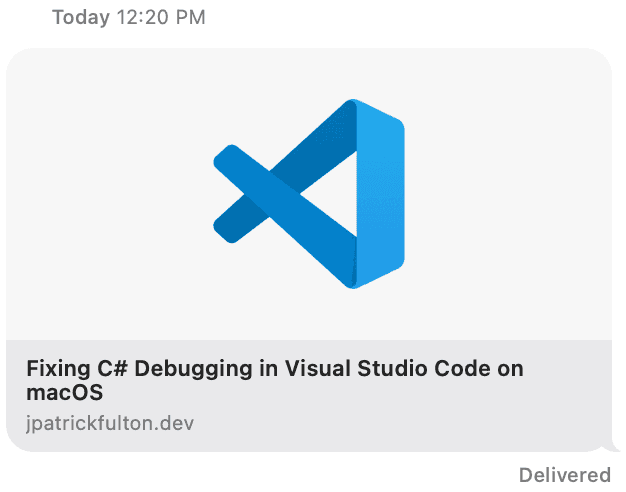Image resolution: width=626 pixels, height=492 pixels.
Task: Select the Today 12:20 PM timestamp
Action: [x=129, y=18]
